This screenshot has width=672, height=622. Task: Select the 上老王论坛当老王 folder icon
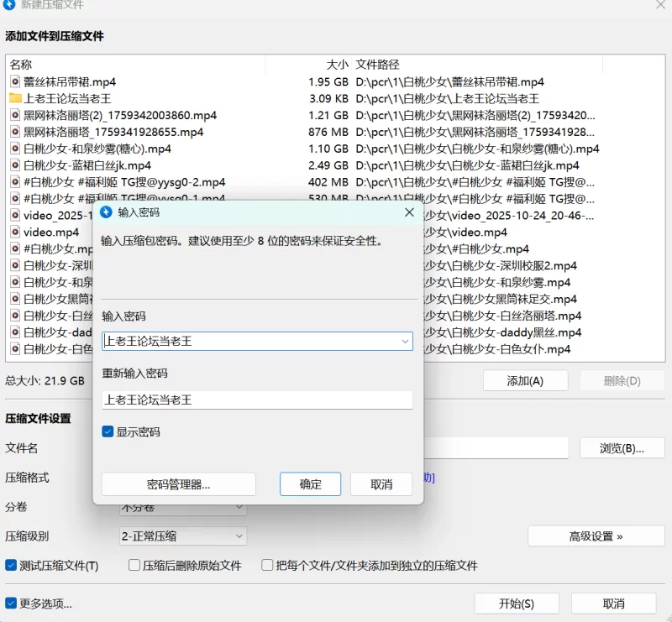point(15,98)
